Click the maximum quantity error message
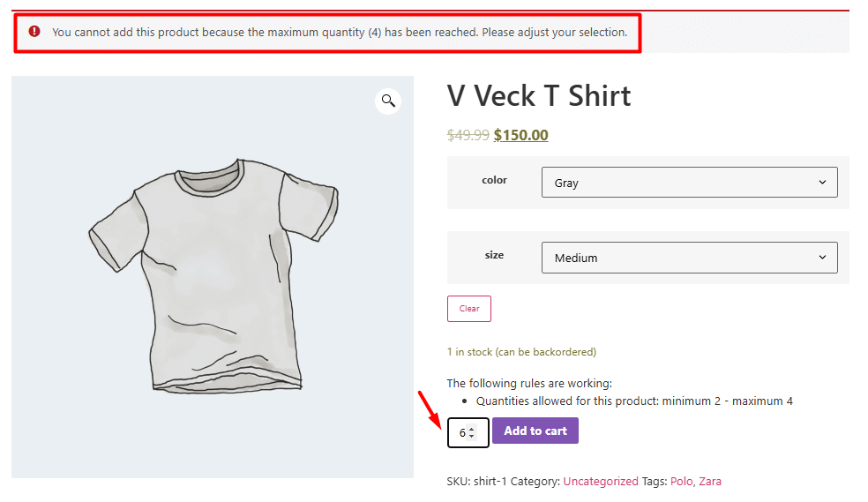The height and width of the screenshot is (502, 868). coord(340,33)
